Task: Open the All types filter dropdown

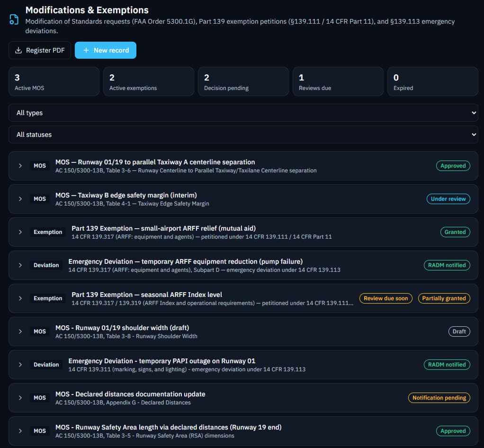Action: (x=243, y=113)
